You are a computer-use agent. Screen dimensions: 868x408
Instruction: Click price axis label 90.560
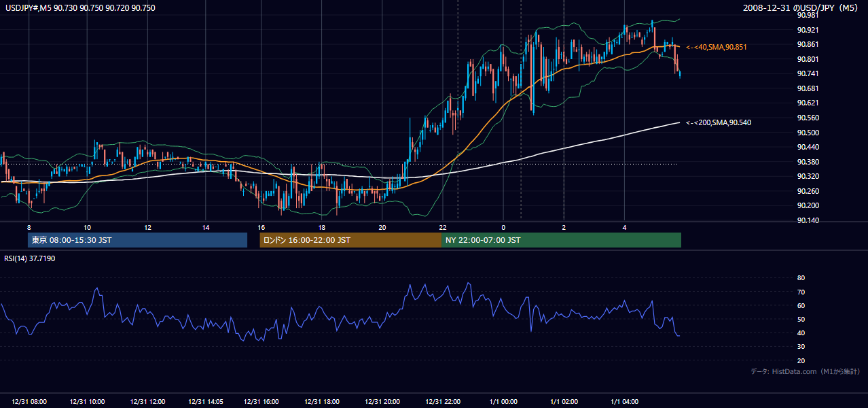pos(808,118)
